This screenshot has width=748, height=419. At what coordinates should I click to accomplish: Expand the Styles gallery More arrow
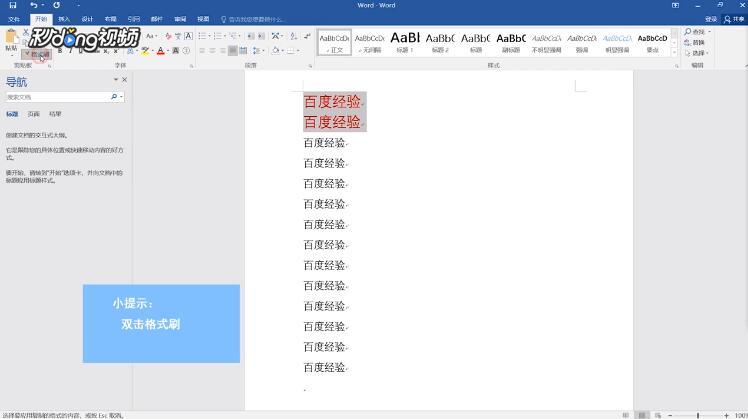click(x=674, y=53)
